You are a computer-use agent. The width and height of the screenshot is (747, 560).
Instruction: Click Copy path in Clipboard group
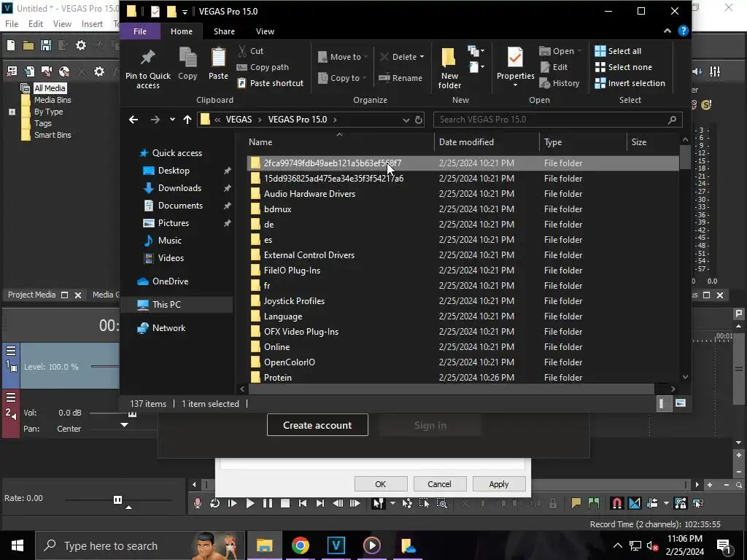click(x=263, y=67)
